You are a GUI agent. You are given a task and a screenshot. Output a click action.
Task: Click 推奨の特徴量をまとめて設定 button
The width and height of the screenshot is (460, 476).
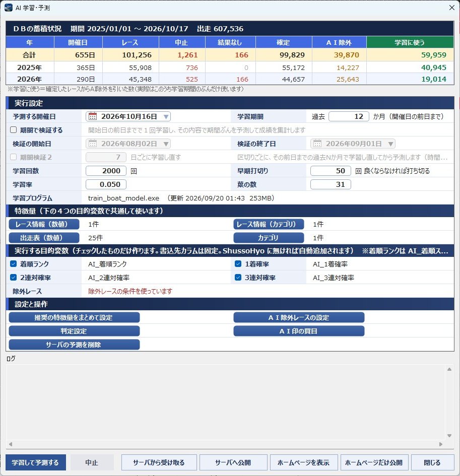(x=74, y=317)
